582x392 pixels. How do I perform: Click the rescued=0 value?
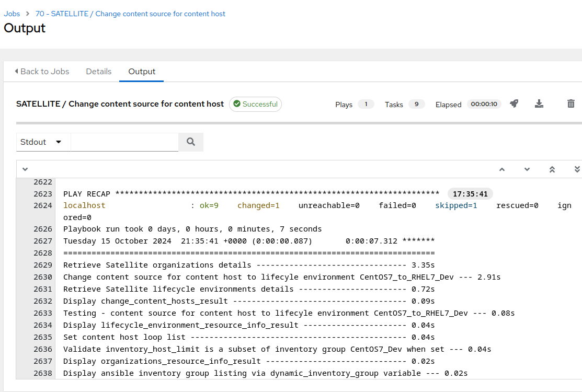(x=517, y=205)
